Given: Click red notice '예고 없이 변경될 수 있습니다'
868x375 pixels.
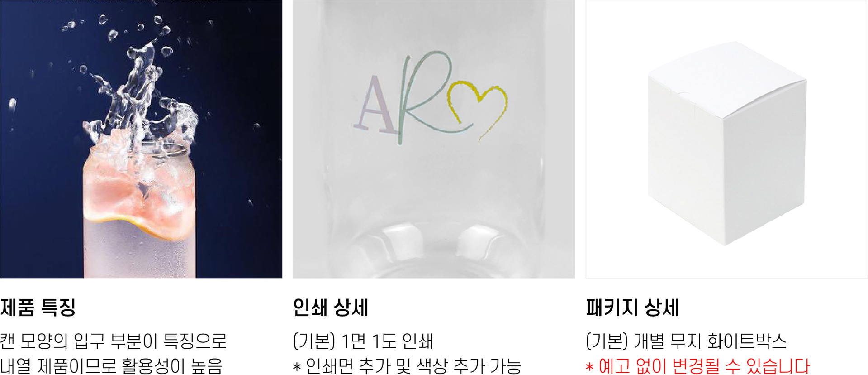Looking at the screenshot, I should [x=704, y=366].
